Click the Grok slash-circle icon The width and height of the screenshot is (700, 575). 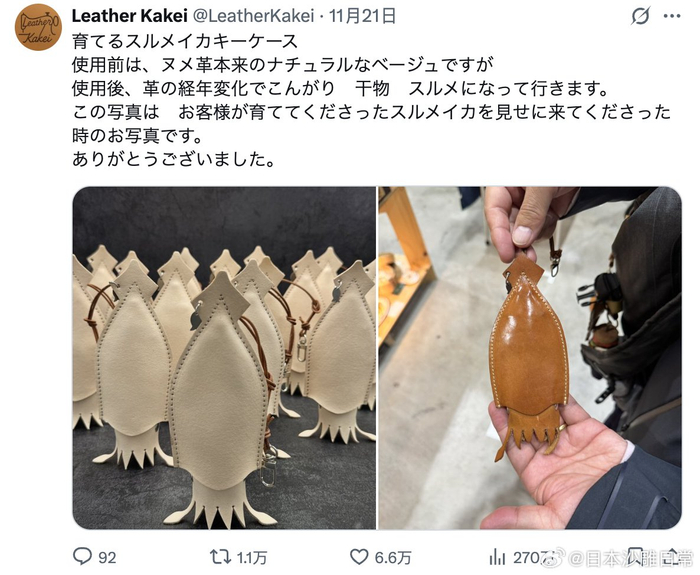pyautogui.click(x=640, y=17)
